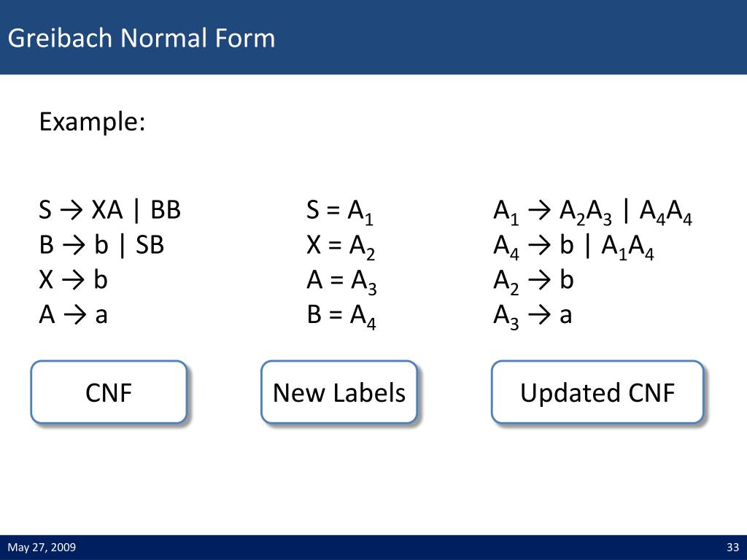Select the Greibach Normal Form title
This screenshot has width=747, height=560.
pos(142,38)
